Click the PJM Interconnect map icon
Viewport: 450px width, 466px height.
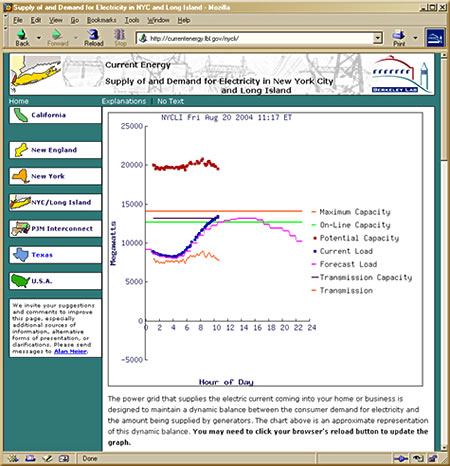pos(20,228)
